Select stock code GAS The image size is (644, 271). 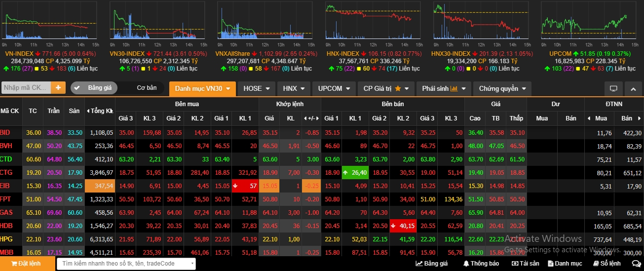6,212
